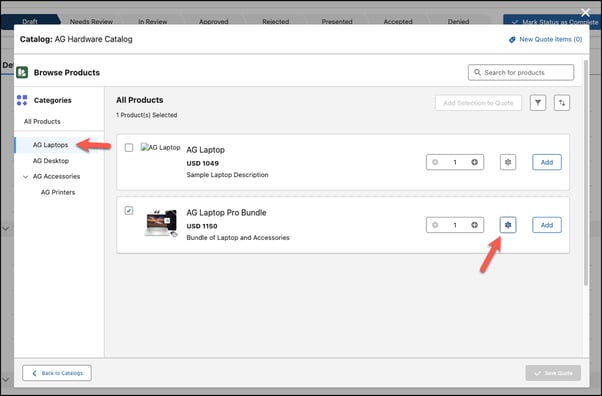Open New Quote Items (0) link

pos(551,40)
